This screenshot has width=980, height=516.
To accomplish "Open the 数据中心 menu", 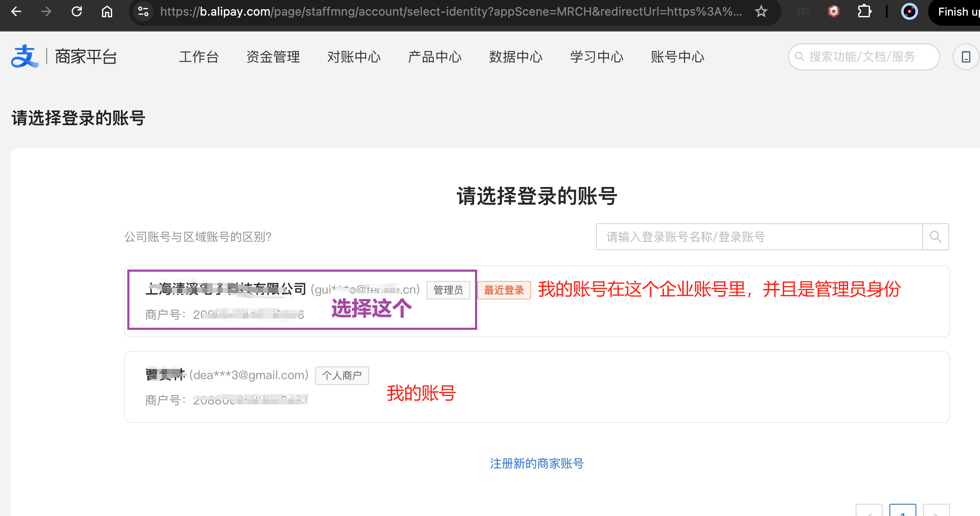I will [x=516, y=57].
